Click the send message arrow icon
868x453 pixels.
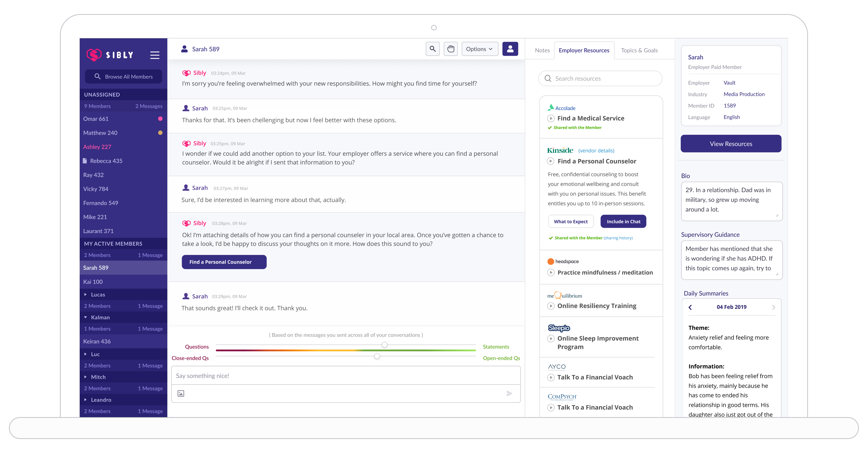coord(509,393)
